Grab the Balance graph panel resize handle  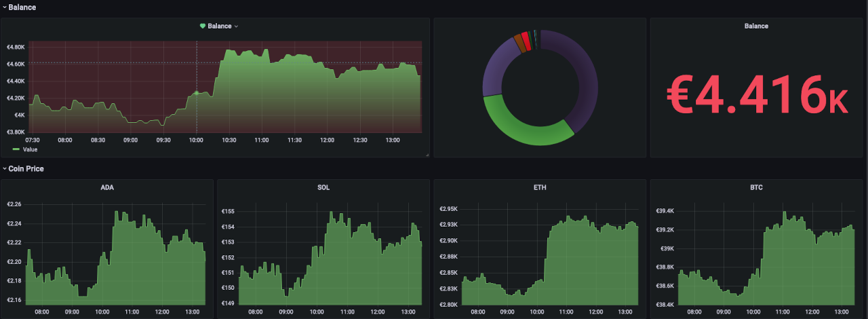pyautogui.click(x=427, y=155)
